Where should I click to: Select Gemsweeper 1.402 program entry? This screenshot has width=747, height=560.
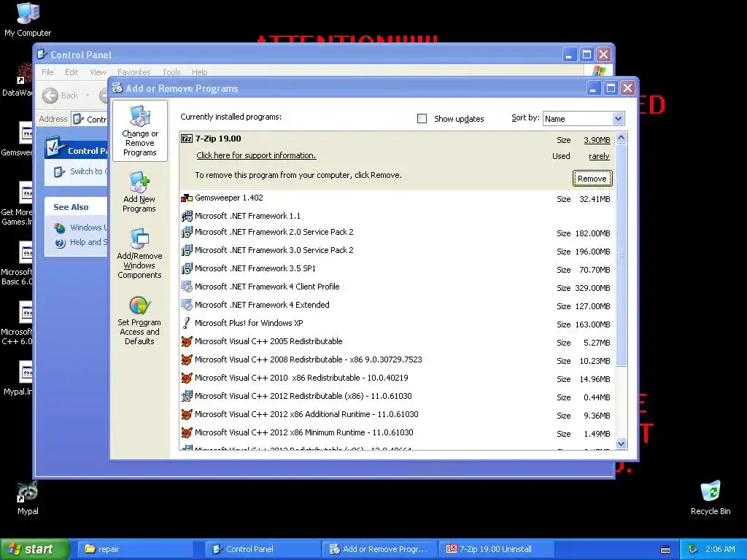click(398, 198)
